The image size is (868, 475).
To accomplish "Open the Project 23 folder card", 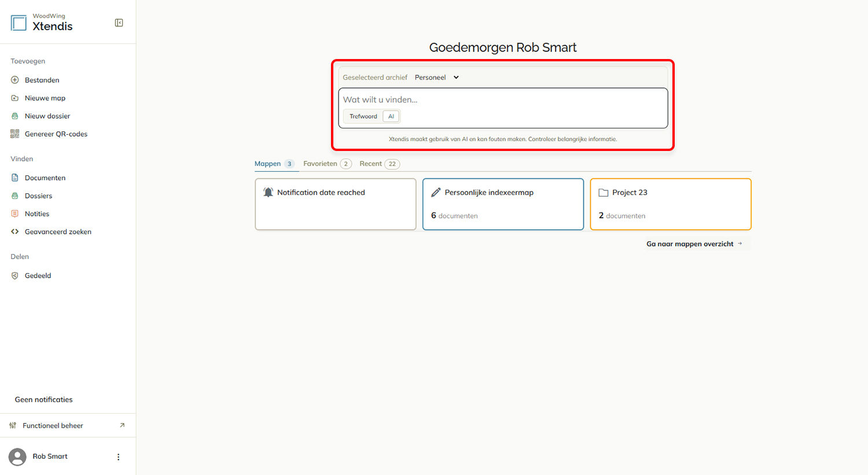I will [671, 204].
